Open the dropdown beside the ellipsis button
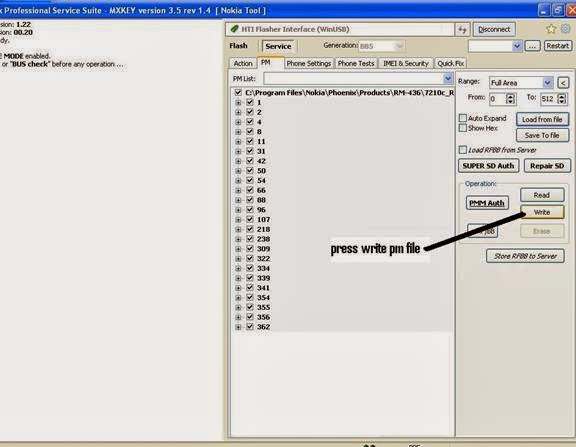Screen dimensions: 576x447 coord(517,46)
